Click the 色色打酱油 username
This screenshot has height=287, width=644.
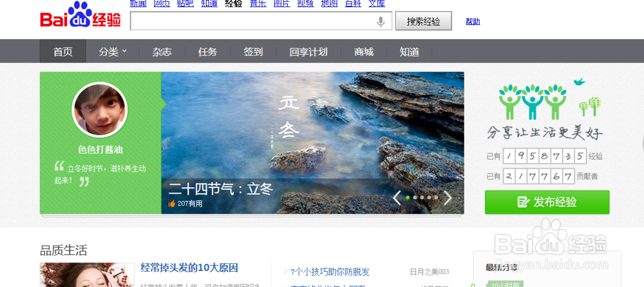click(100, 150)
